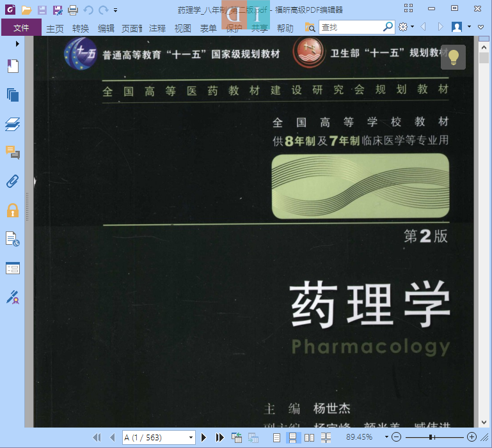Image resolution: width=492 pixels, height=448 pixels.
Task: Go to next search result arrow
Action: tap(441, 27)
